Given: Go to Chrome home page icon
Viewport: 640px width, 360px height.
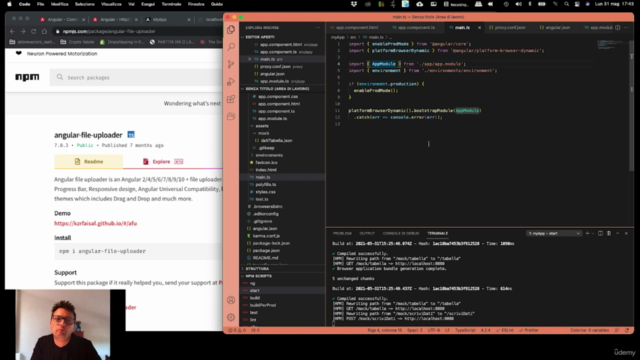Looking at the screenshot, I should (x=44, y=31).
